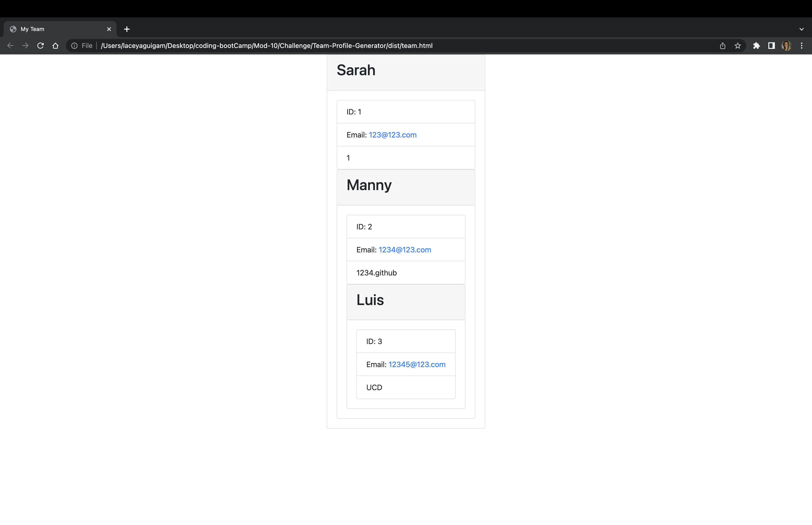Viewport: 812px width, 525px height.
Task: Open the browser home page
Action: (55, 45)
